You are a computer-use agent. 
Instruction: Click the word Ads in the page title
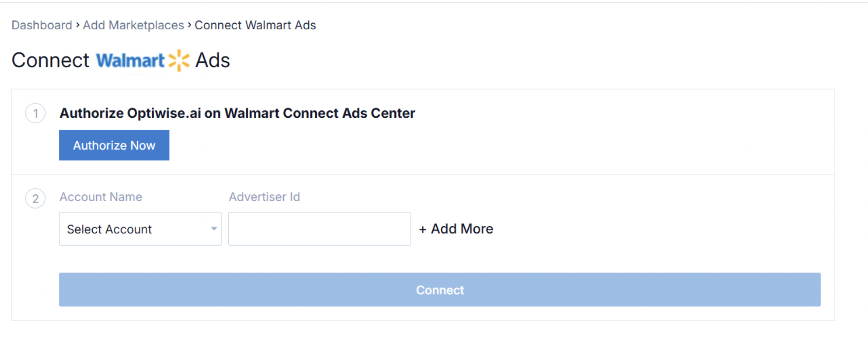212,60
